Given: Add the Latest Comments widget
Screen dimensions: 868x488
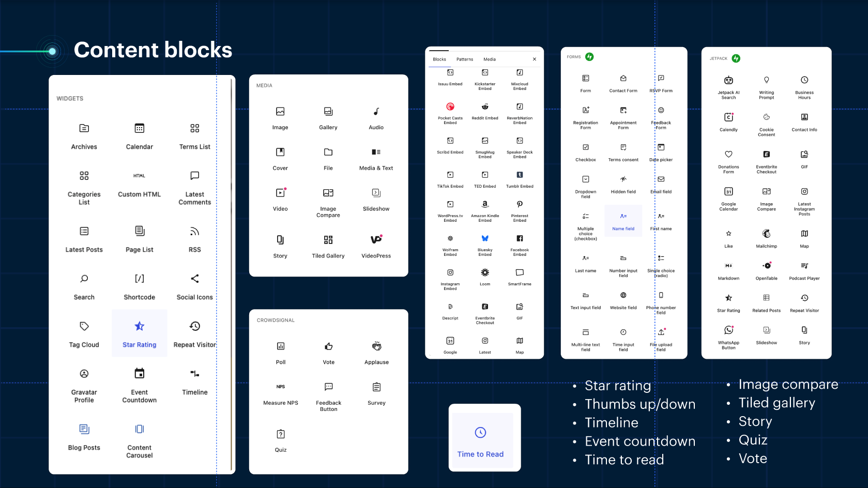Looking at the screenshot, I should [194, 188].
